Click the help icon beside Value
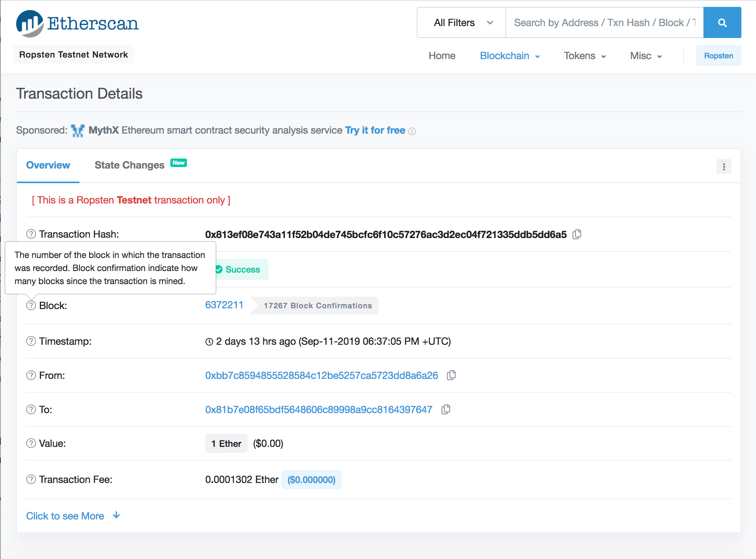756x559 pixels. coord(31,443)
